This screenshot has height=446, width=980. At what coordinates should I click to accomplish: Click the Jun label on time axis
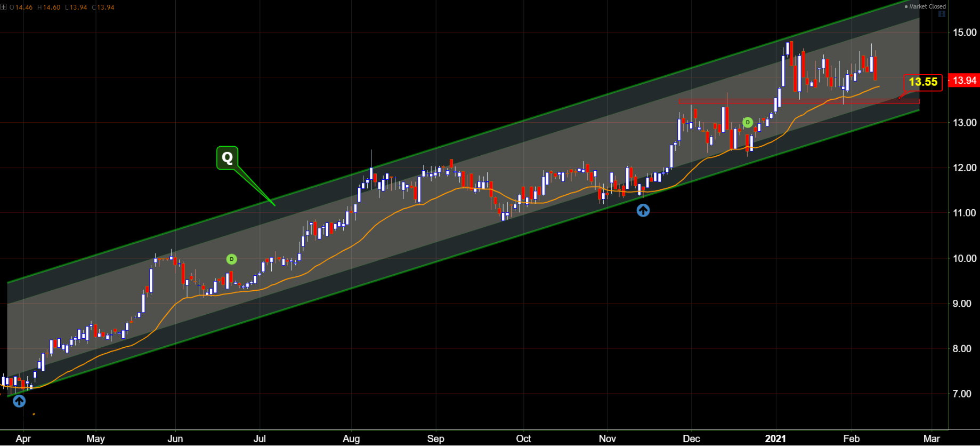coord(175,439)
